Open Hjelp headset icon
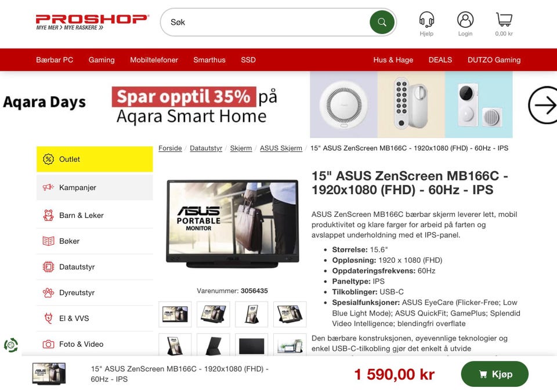This screenshot has height=392, width=557. coord(426,19)
